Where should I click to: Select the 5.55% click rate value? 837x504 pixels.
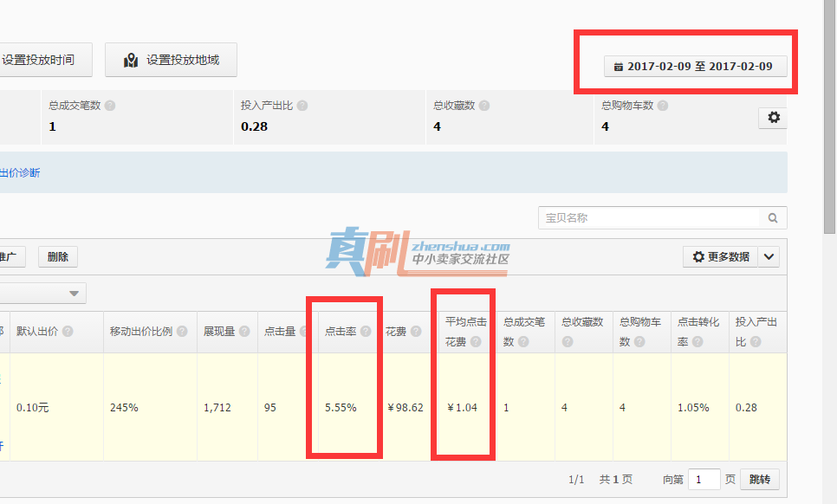click(x=341, y=408)
